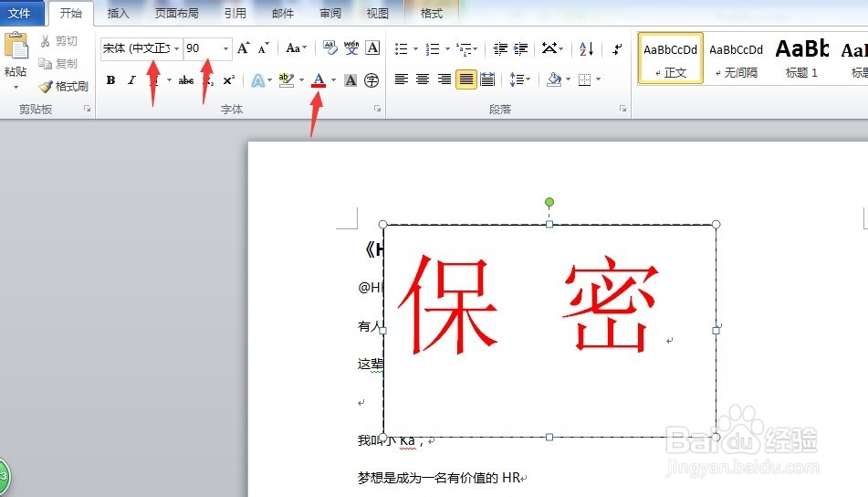Image resolution: width=868 pixels, height=497 pixels.
Task: Open the Aa change case dropdown
Action: (296, 48)
